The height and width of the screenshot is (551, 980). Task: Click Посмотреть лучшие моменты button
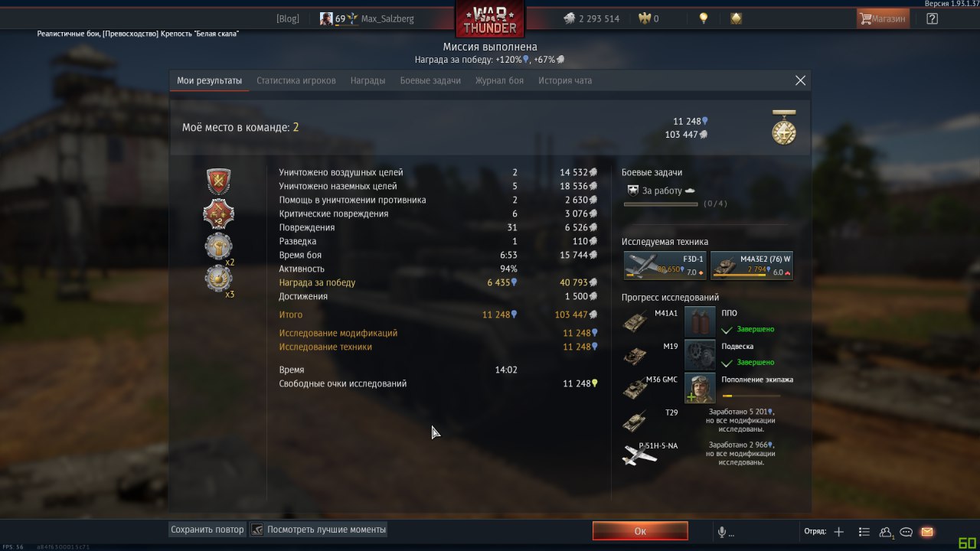click(318, 530)
